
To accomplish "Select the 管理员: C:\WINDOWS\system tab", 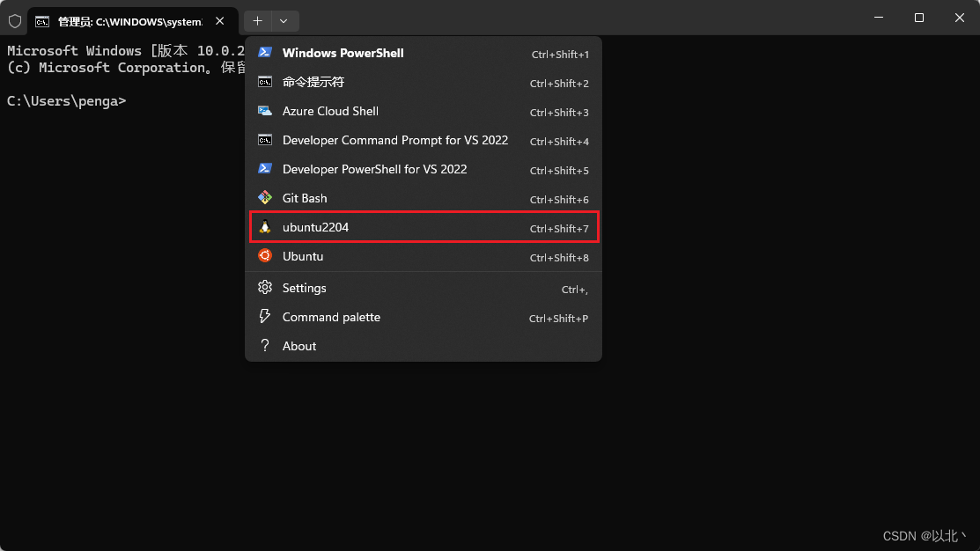I will tap(130, 21).
